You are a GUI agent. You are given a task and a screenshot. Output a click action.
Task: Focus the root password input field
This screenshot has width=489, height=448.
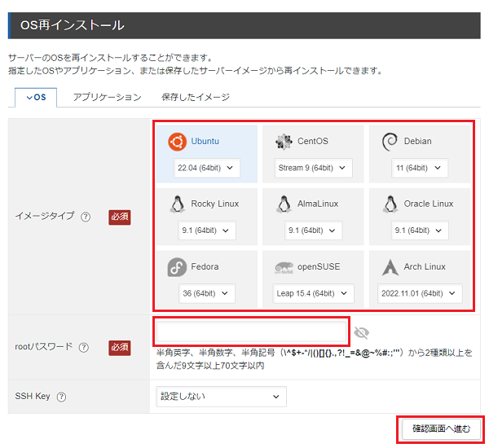[251, 332]
